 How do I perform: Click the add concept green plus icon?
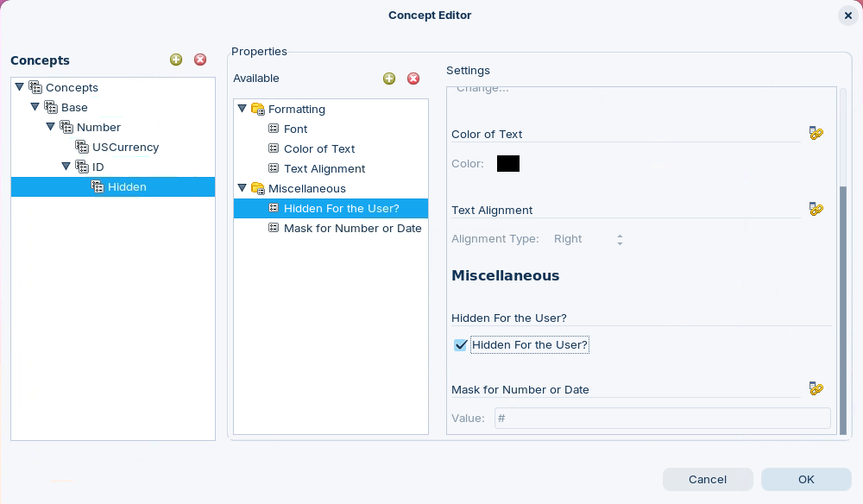tap(176, 60)
